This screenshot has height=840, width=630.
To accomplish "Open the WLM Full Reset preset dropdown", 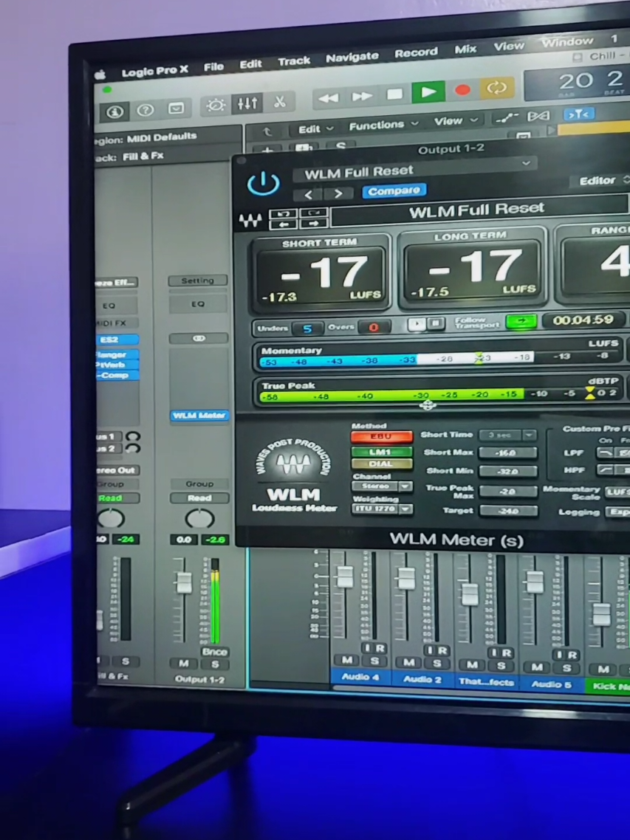I will [x=414, y=169].
